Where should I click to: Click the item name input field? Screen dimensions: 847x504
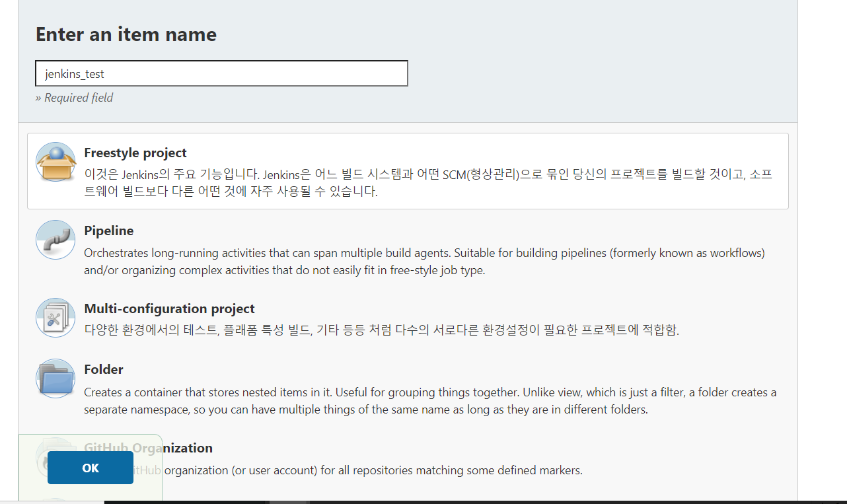click(221, 73)
